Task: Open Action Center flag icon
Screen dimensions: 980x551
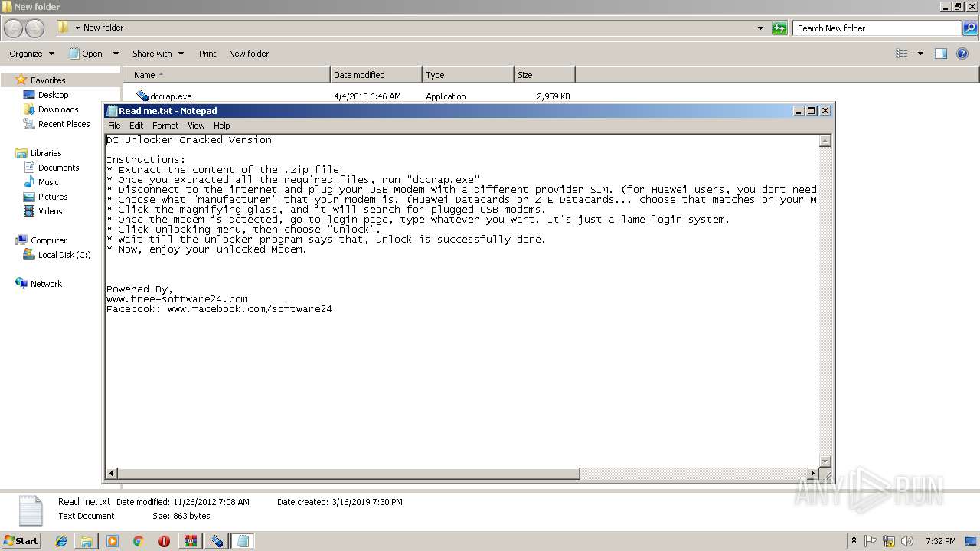Action: pos(871,541)
